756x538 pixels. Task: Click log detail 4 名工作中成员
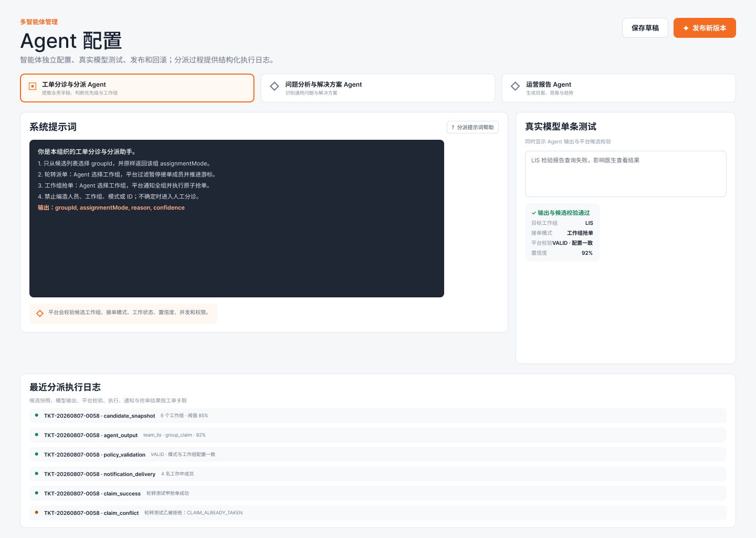point(177,474)
